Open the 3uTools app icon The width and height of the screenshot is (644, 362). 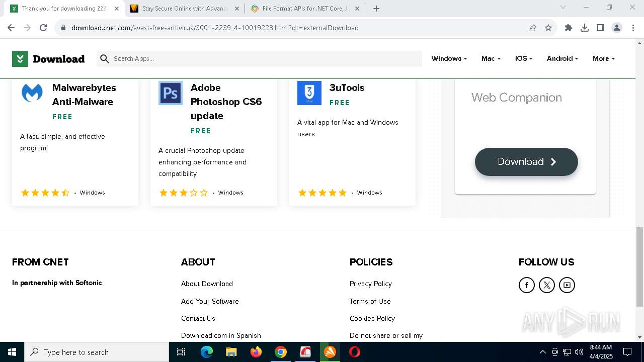309,93
